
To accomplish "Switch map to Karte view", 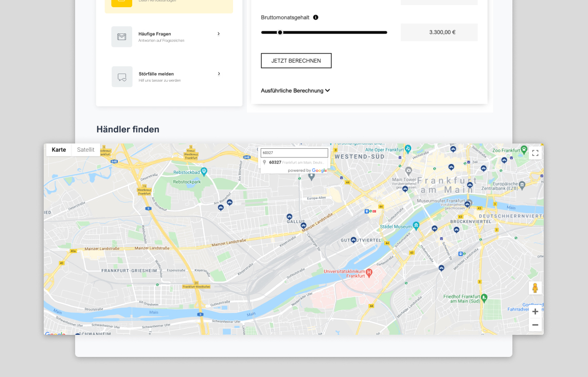I will pos(59,150).
